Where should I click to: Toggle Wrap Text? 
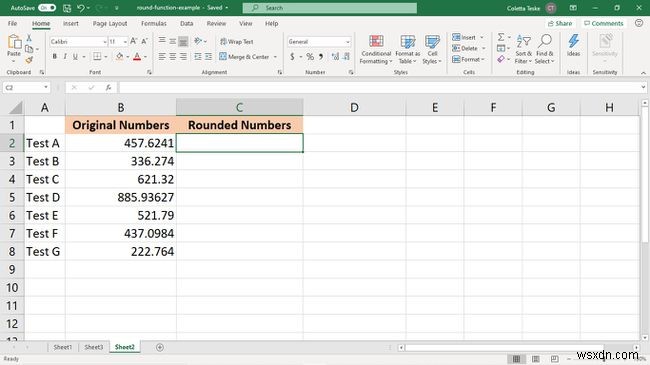point(236,41)
